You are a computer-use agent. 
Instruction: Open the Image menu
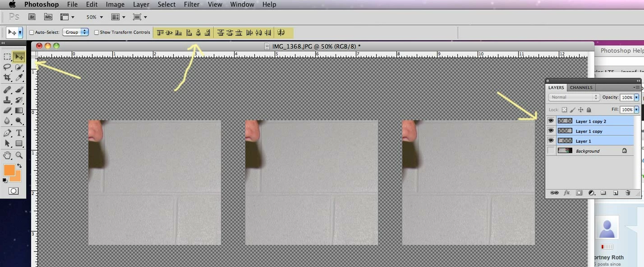115,5
